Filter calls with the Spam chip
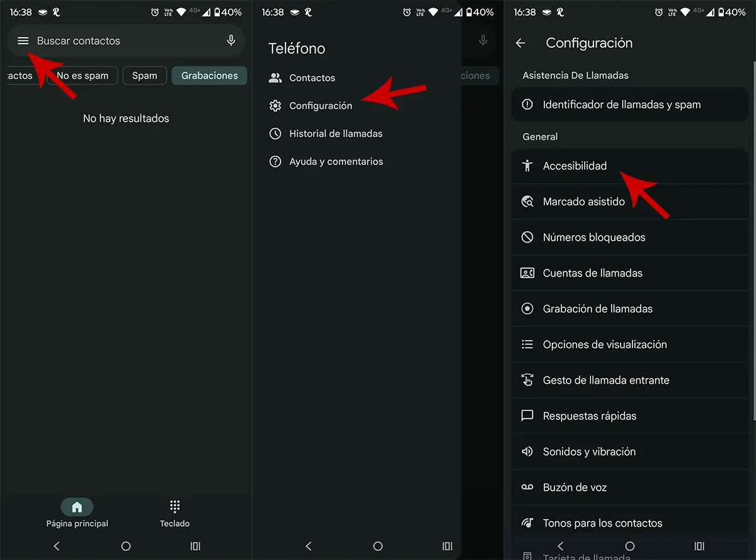This screenshot has height=560, width=756. click(x=144, y=76)
